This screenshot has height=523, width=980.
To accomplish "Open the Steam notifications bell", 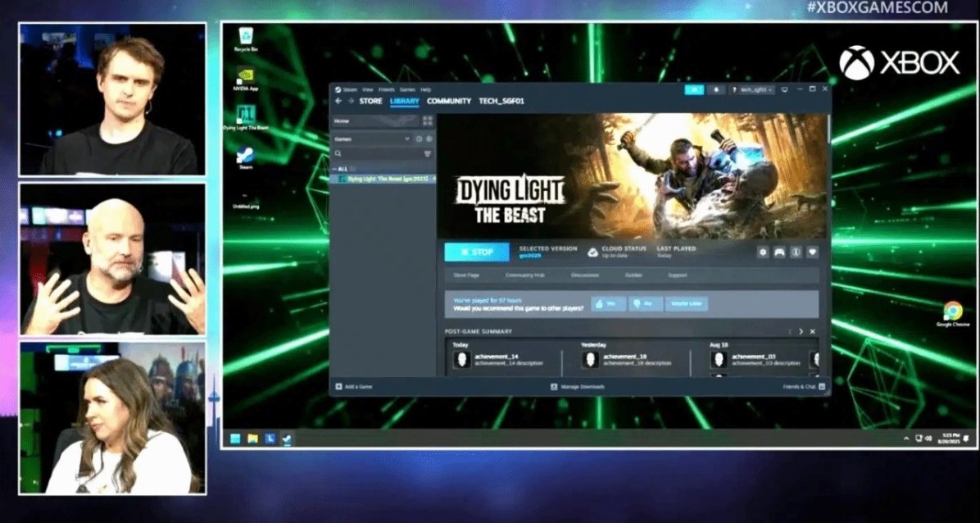I will click(x=715, y=90).
